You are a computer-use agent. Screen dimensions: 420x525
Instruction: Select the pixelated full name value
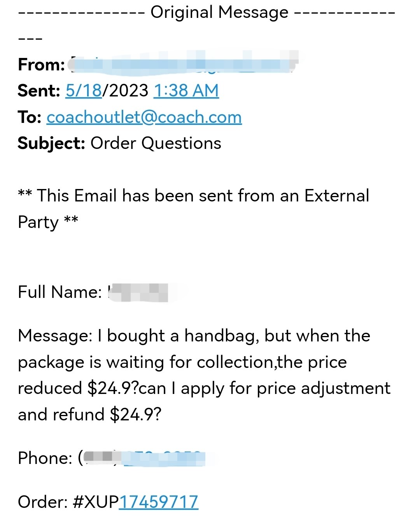[x=138, y=292]
